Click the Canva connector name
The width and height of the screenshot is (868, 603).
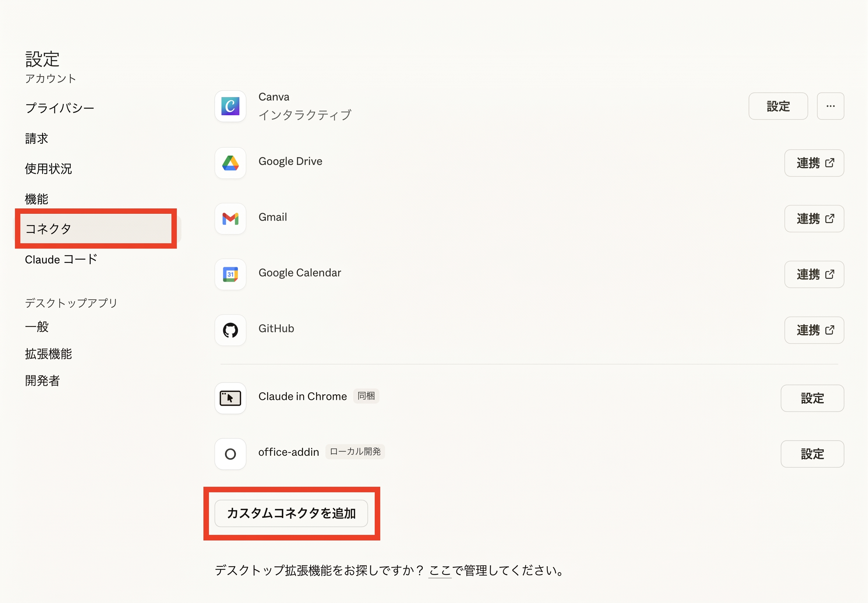(274, 97)
